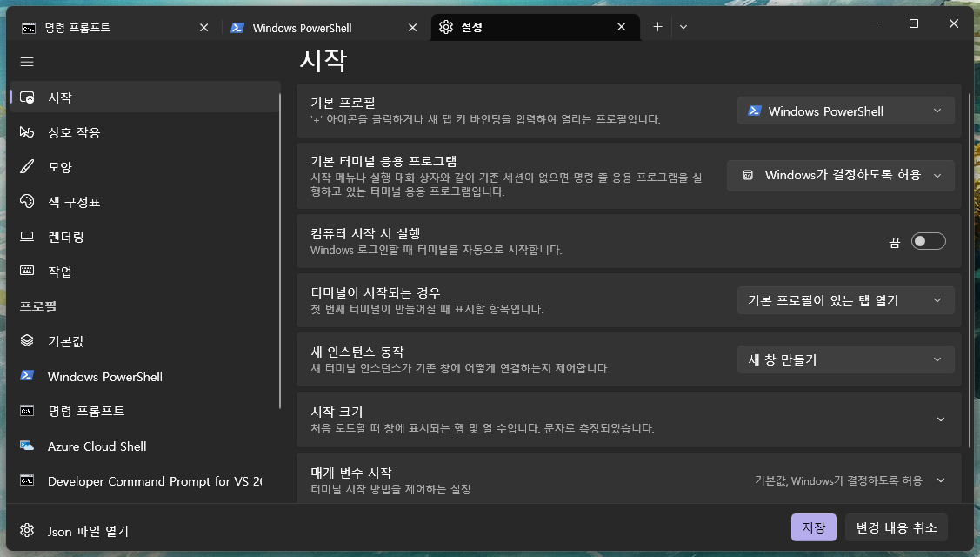Open 모양 settings page
Image resolution: width=980 pixels, height=557 pixels.
point(144,166)
